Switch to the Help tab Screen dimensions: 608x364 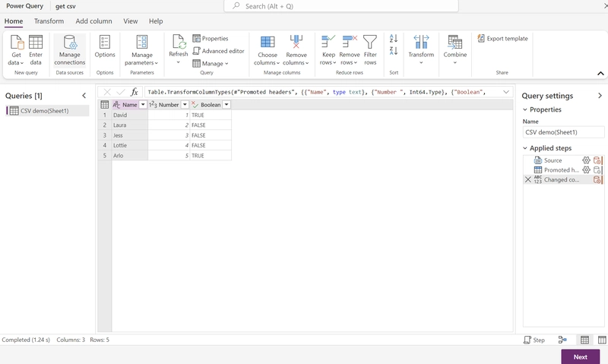[156, 21]
